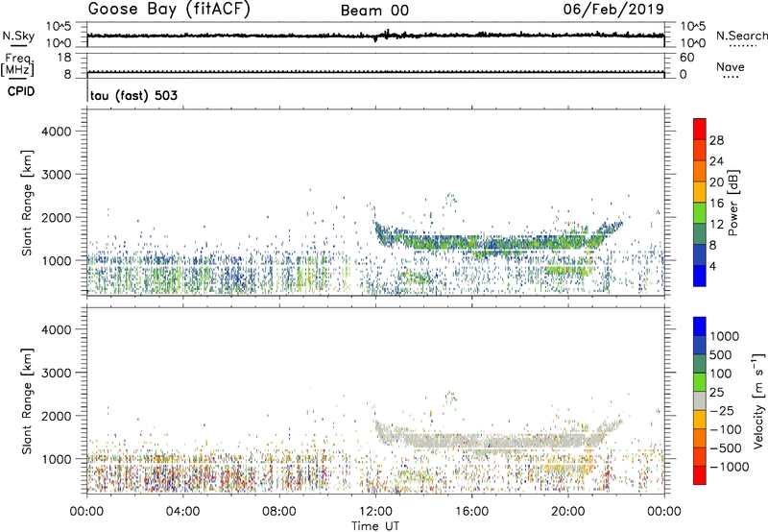Image resolution: width=768 pixels, height=532 pixels.
Task: Click the "100" label on the velocity color bar
Action: pyautogui.click(x=720, y=374)
